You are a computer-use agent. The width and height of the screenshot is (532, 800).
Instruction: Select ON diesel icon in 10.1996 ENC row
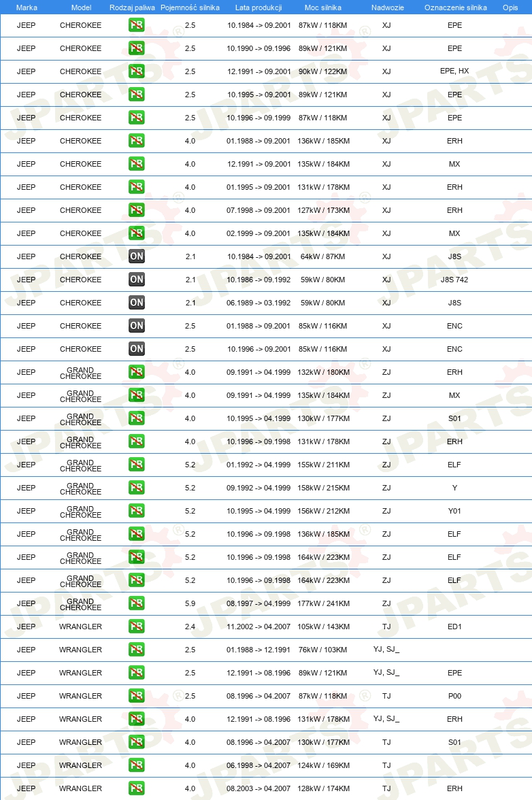coord(136,349)
